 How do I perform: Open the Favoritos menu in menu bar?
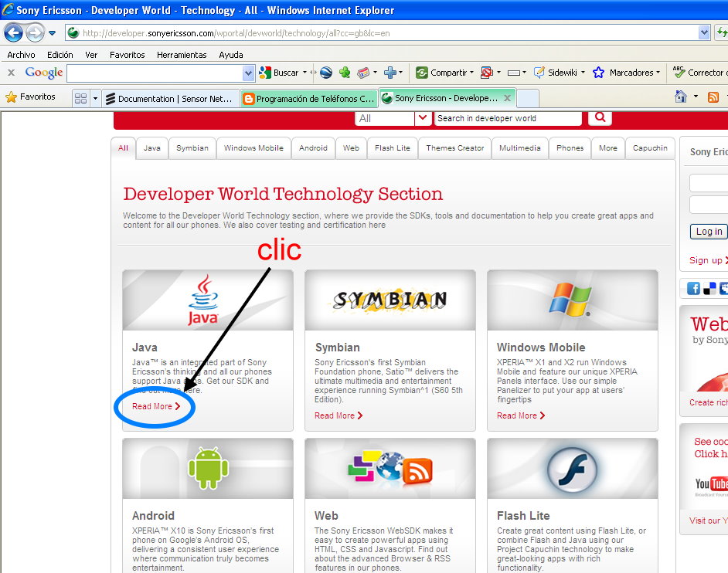click(128, 55)
